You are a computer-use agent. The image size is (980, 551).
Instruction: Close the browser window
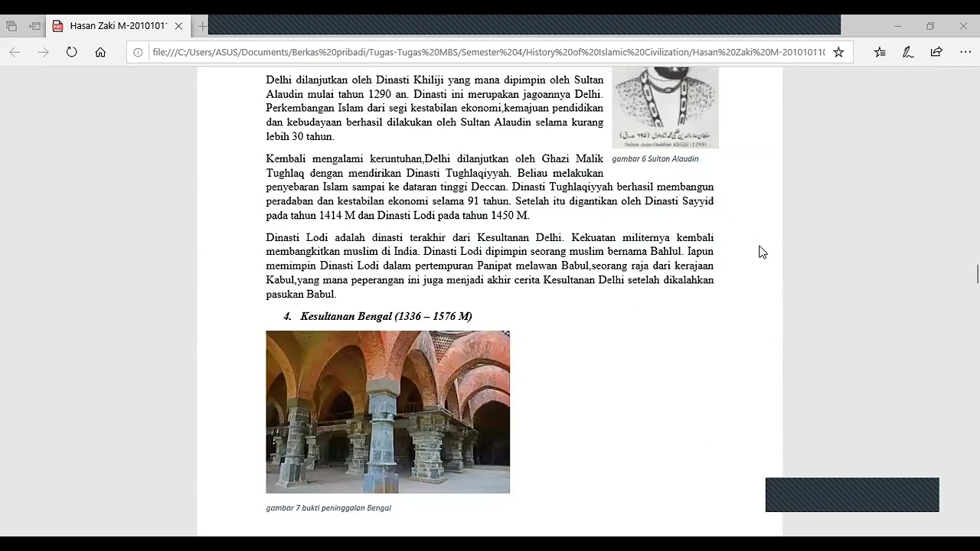(963, 26)
